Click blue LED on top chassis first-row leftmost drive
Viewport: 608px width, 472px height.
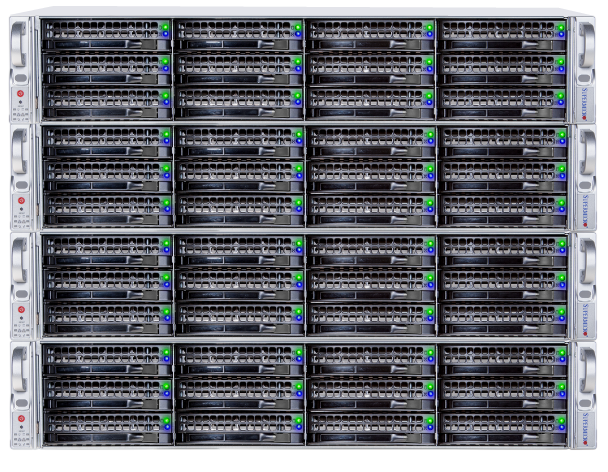[166, 34]
